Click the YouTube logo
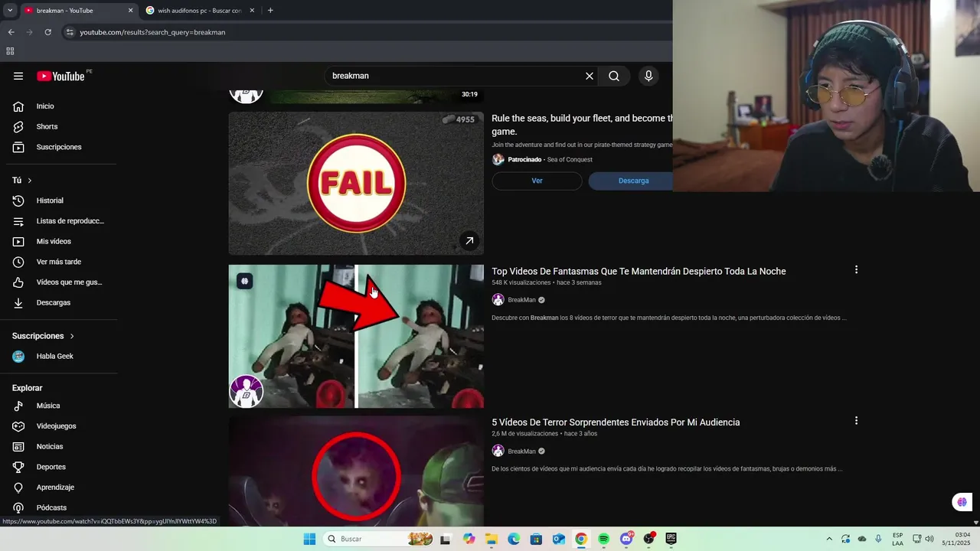Image resolution: width=980 pixels, height=551 pixels. pyautogui.click(x=60, y=76)
